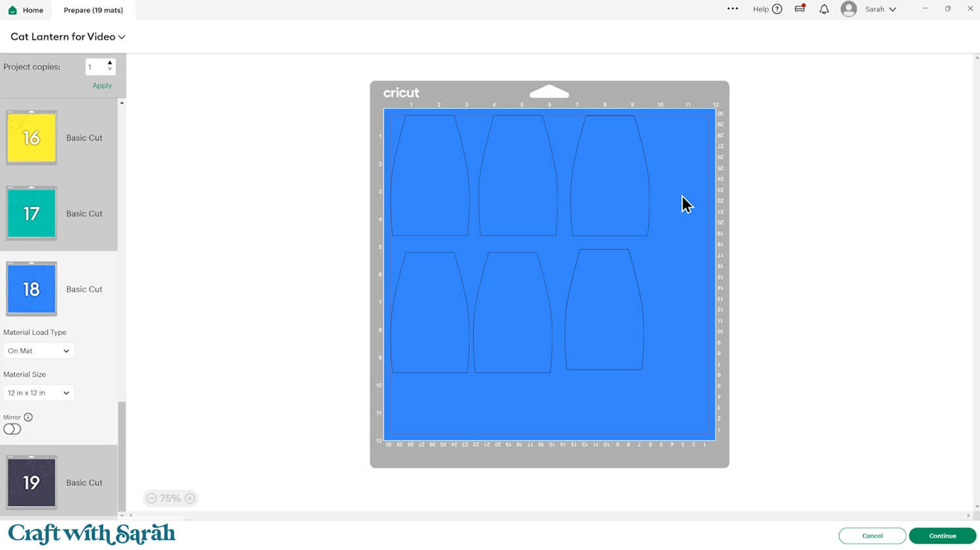Select the dark mat 19 thumbnail
Viewport: 980px width, 550px height.
point(31,483)
